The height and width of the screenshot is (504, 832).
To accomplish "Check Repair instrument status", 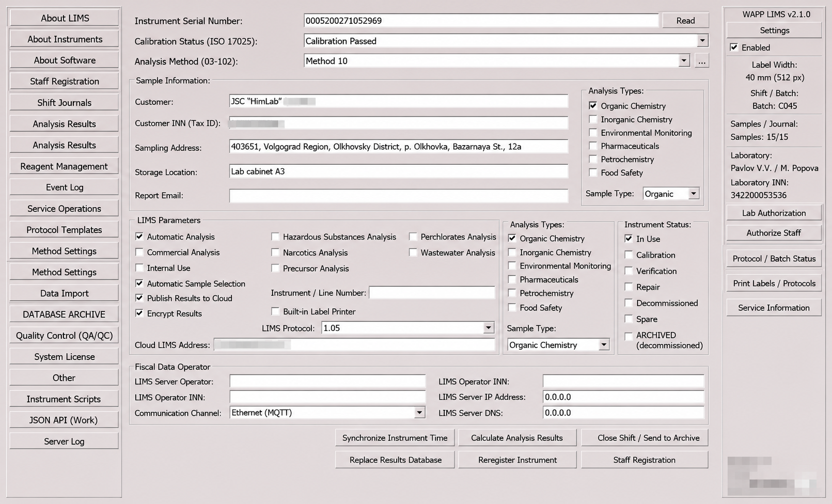I will [x=629, y=287].
